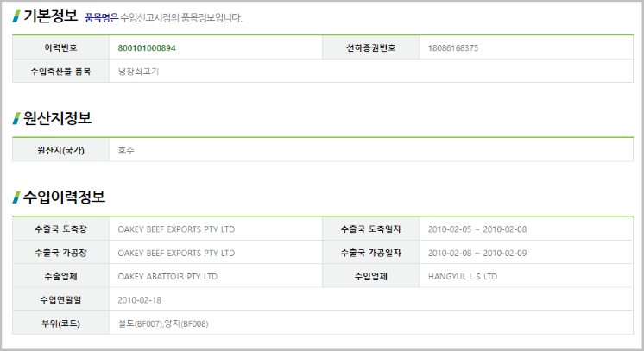Click the green history number 800101000894

[147, 48]
